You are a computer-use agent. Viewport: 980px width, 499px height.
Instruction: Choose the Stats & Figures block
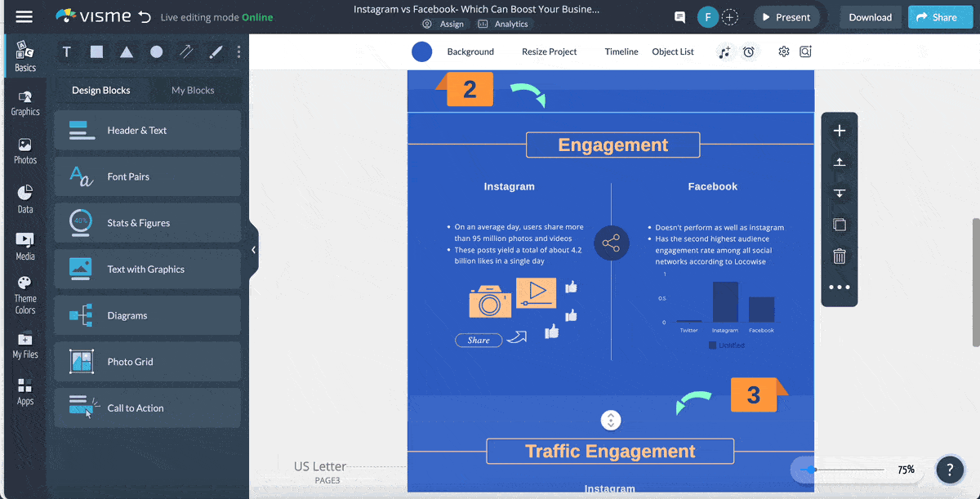(x=147, y=223)
